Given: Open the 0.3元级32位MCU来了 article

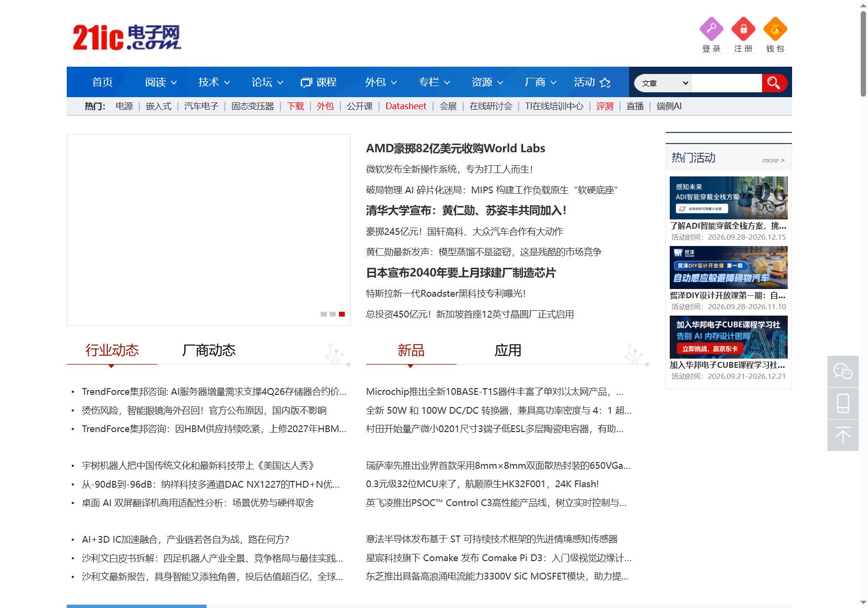Looking at the screenshot, I should (482, 484).
